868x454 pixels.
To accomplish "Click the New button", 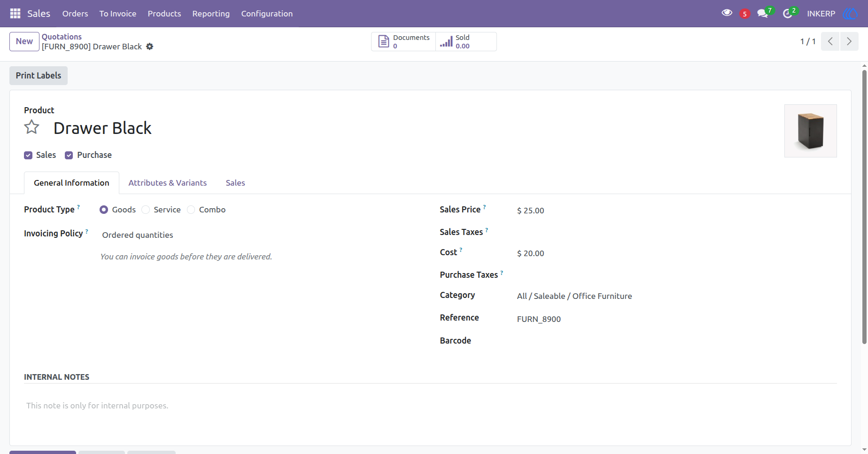I will pyautogui.click(x=24, y=41).
